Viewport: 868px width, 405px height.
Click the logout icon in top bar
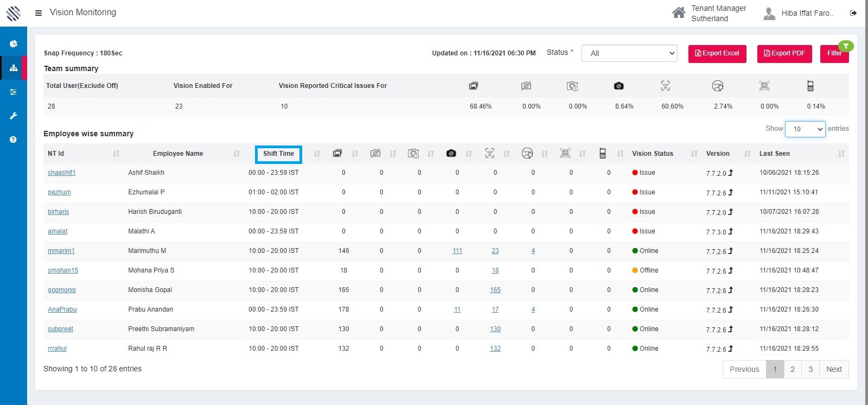(x=853, y=13)
